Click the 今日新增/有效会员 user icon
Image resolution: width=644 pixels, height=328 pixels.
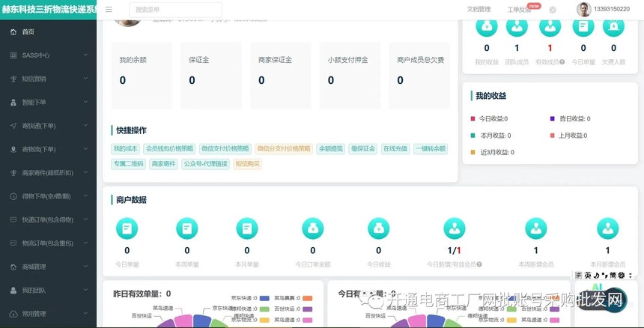(455, 228)
